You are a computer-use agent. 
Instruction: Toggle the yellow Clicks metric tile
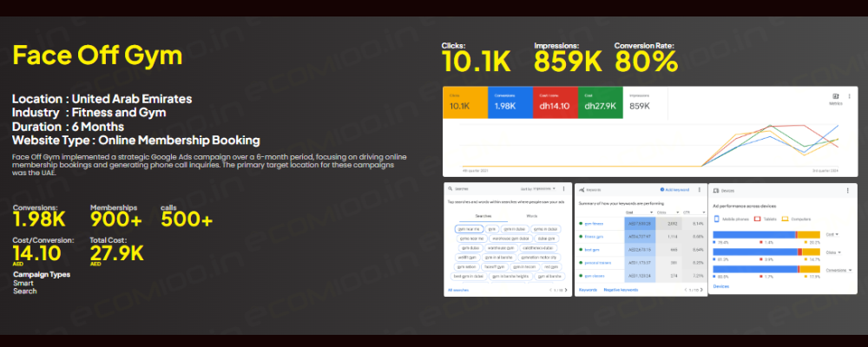(464, 101)
